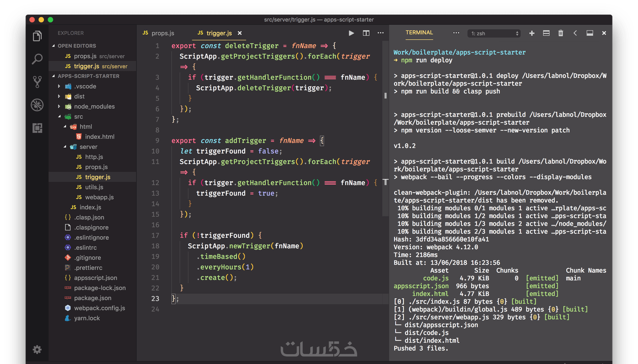Viewport: 638px width, 364px height.
Task: Select trigger.js in the server folder
Action: point(92,177)
